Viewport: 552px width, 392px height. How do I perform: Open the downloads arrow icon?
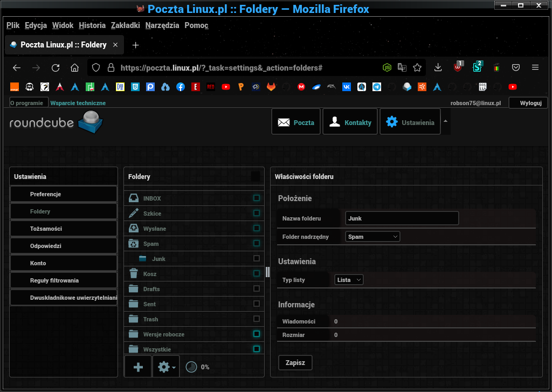click(438, 67)
